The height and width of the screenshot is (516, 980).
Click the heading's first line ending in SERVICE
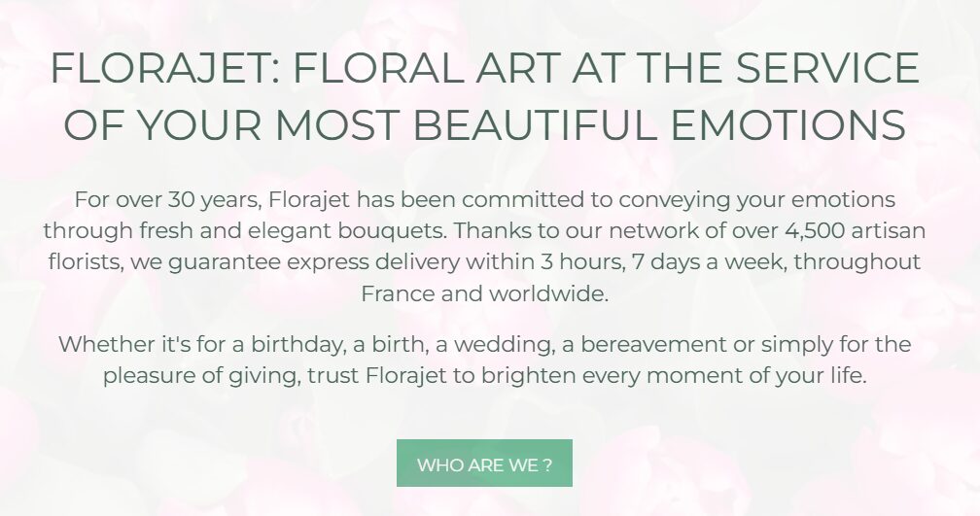tap(484, 68)
